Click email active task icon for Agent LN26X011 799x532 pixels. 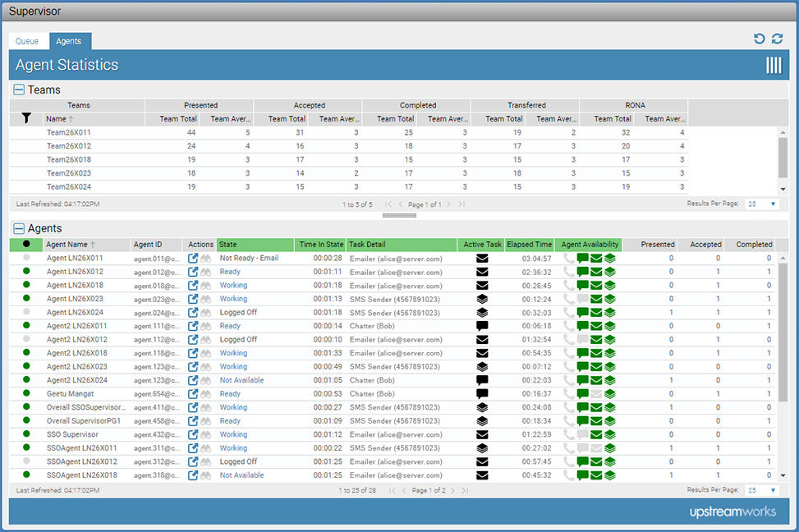[482, 259]
